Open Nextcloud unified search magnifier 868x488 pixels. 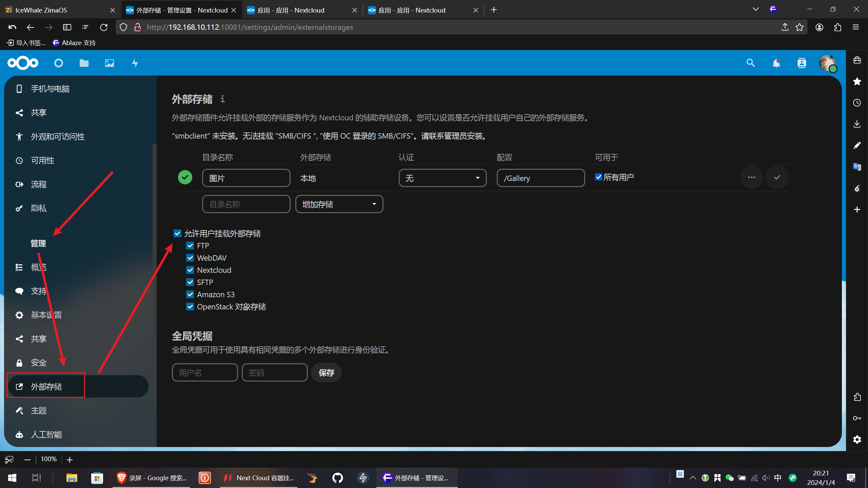[751, 63]
